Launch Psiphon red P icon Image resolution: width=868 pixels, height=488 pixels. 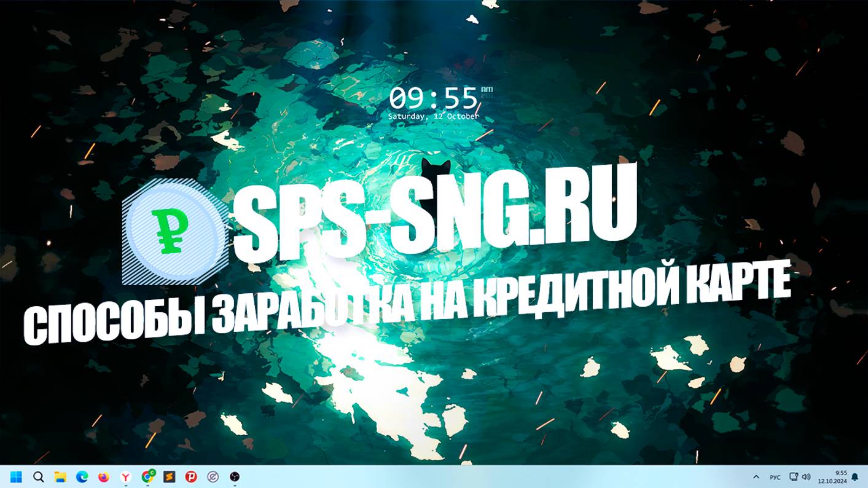pyautogui.click(x=191, y=476)
